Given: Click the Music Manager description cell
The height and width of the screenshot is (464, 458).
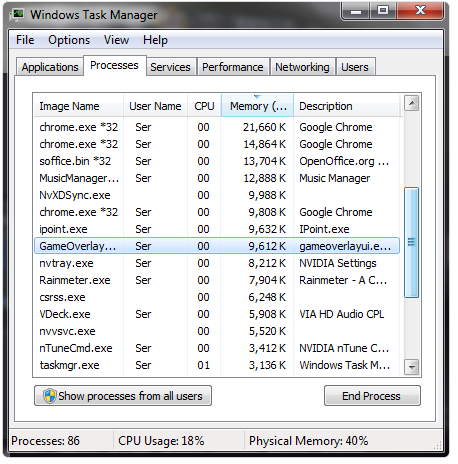Looking at the screenshot, I should pyautogui.click(x=334, y=178).
